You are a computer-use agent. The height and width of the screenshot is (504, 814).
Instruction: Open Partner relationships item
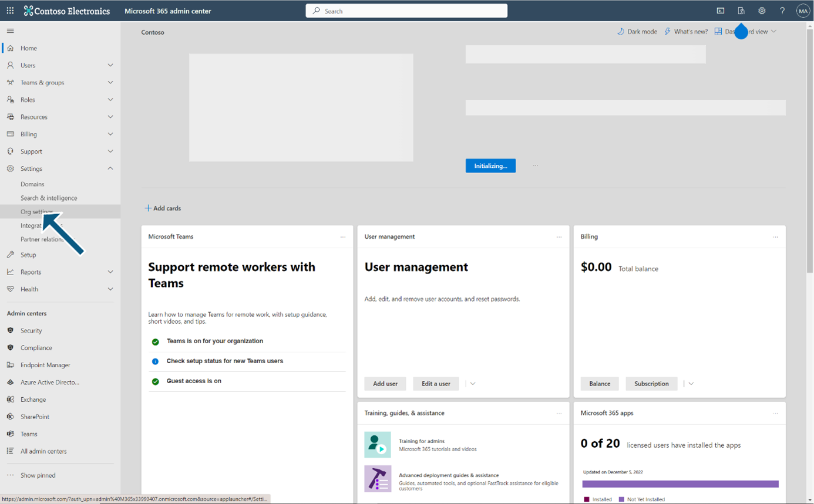42,239
